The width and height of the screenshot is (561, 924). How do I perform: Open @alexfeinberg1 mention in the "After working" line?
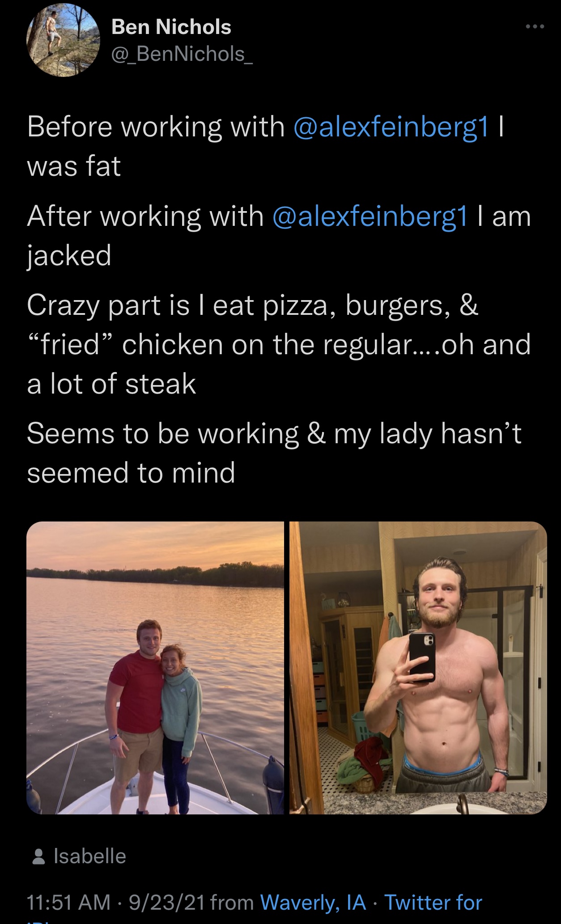click(x=370, y=216)
